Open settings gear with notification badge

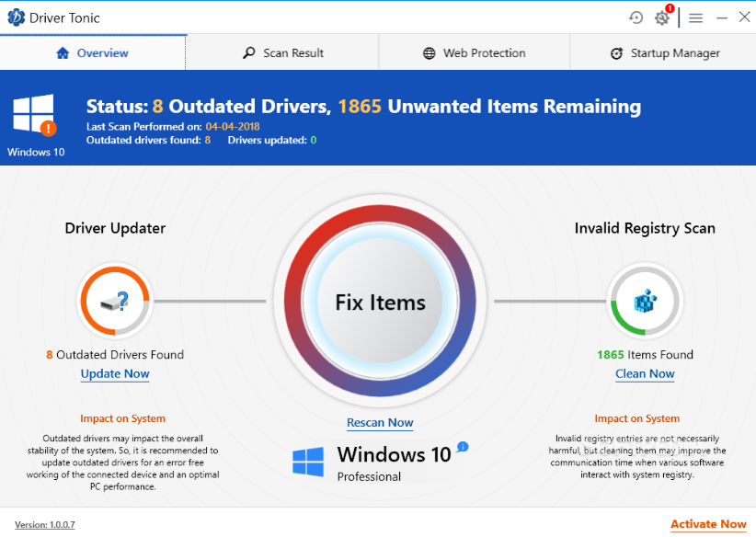pos(662,17)
